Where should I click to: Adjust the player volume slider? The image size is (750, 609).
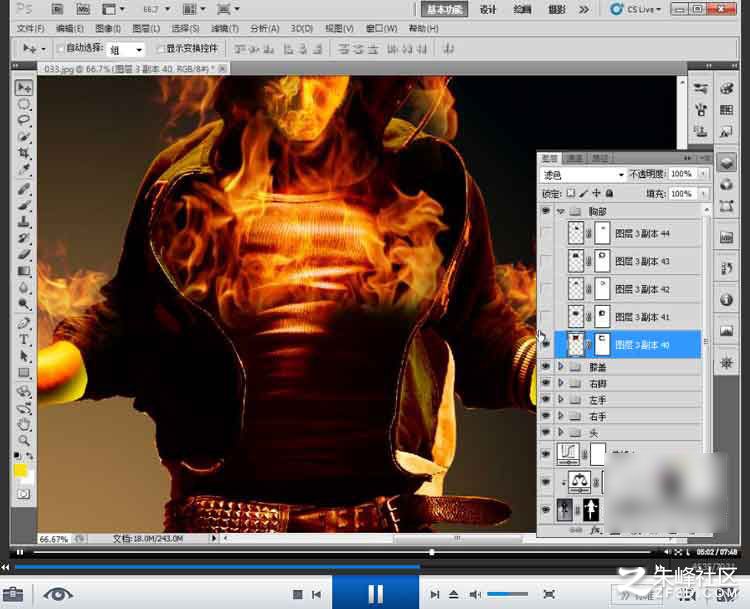tap(507, 594)
